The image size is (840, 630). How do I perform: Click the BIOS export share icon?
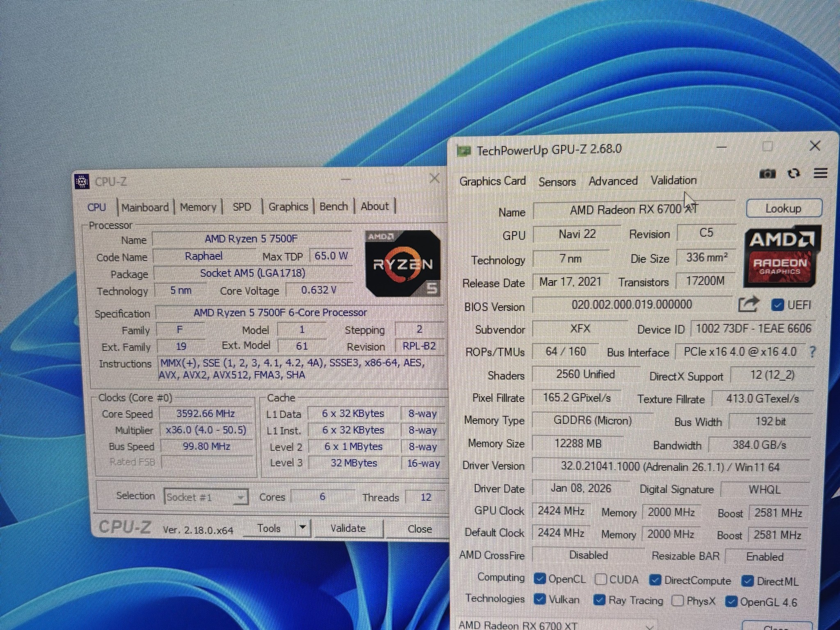[748, 305]
